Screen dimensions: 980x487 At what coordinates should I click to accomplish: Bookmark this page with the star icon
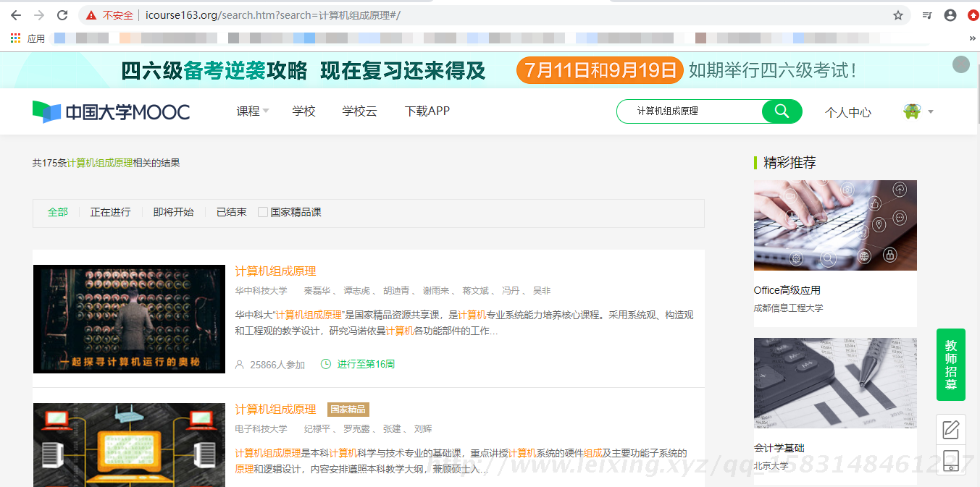tap(898, 15)
